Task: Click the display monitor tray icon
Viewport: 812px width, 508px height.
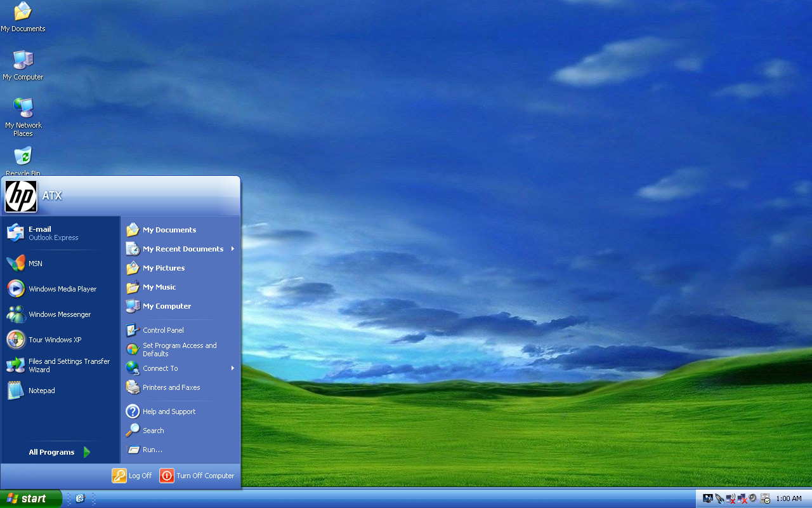Action: click(x=708, y=498)
